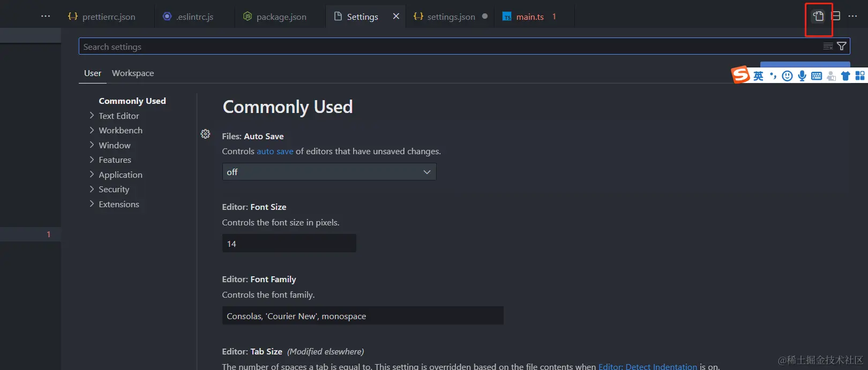This screenshot has width=868, height=370.
Task: Click the Sogou input S logo
Action: [x=740, y=74]
